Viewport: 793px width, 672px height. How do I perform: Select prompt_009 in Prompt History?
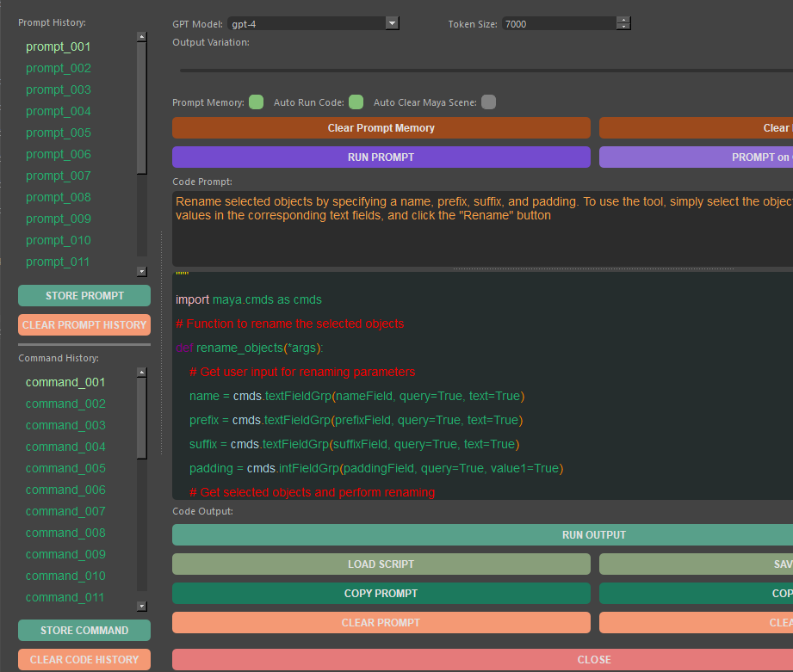tap(59, 219)
